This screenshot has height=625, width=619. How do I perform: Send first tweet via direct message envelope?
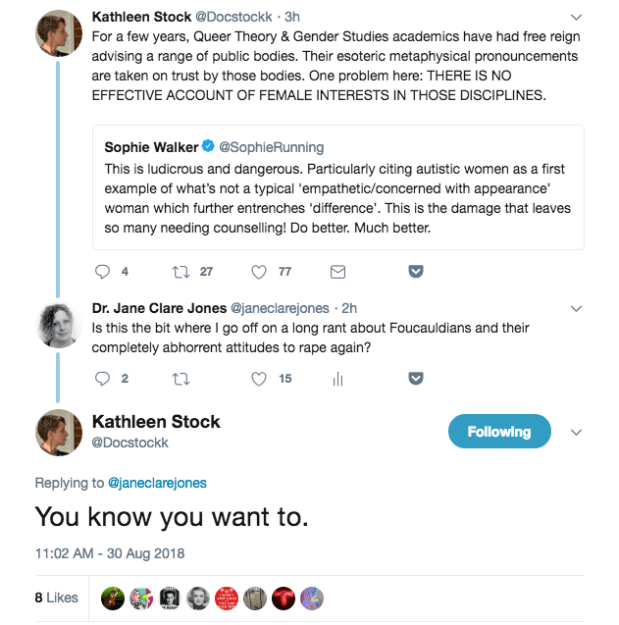[x=337, y=271]
